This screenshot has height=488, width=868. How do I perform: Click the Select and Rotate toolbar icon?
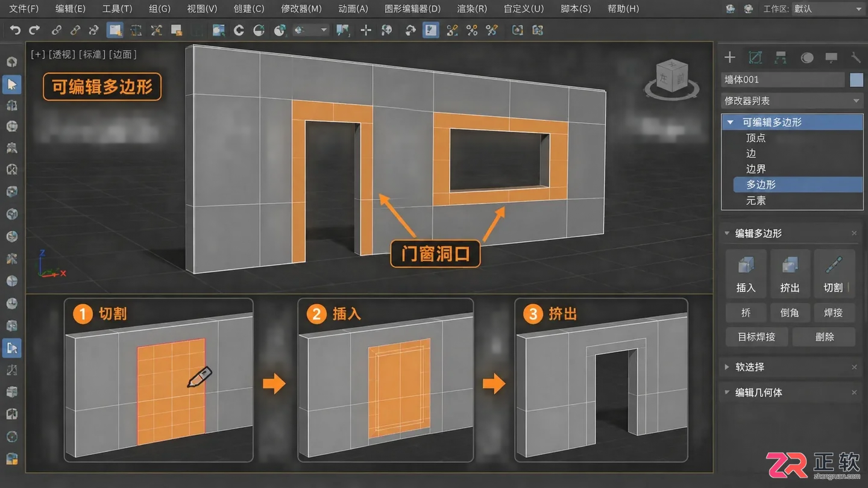(239, 30)
